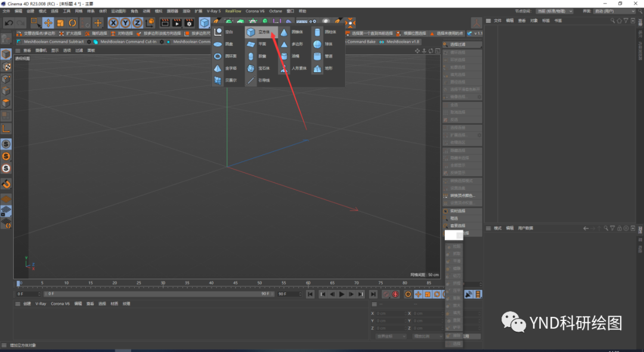Toggle the timeline sound speaker button
Viewport: 644px width, 352px height.
469,294
